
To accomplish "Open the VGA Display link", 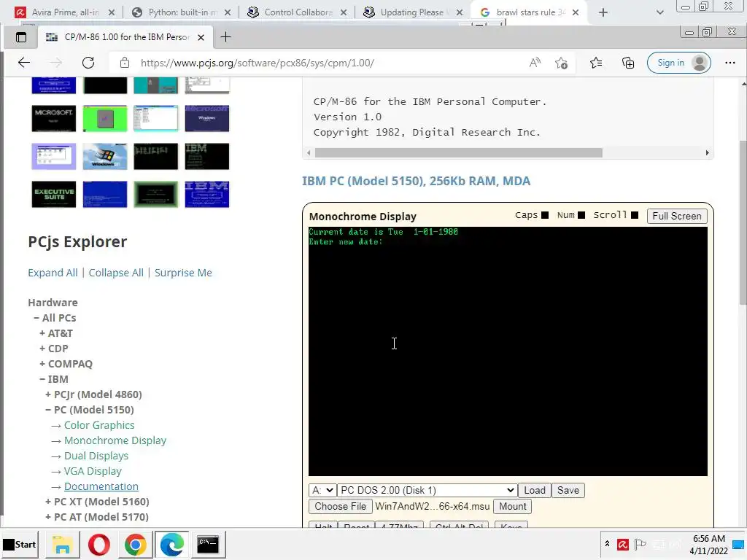I will point(93,470).
